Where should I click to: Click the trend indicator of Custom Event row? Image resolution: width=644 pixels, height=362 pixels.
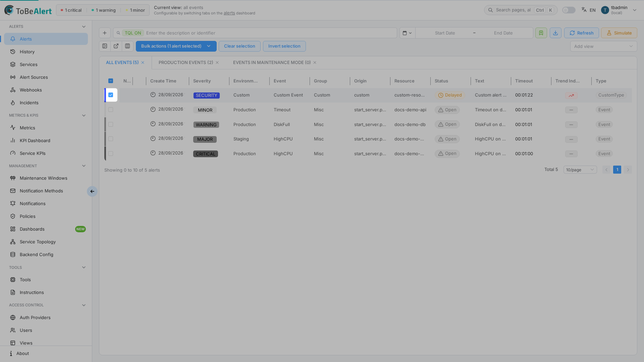point(571,96)
